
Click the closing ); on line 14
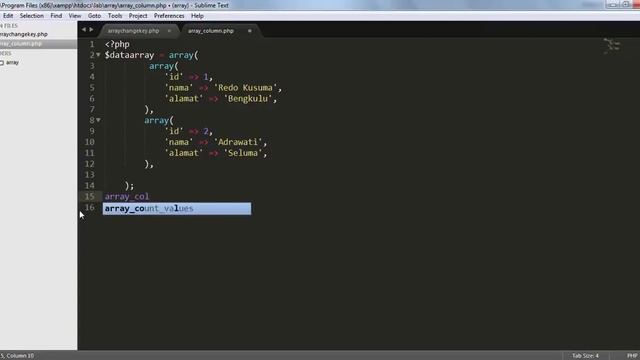click(x=129, y=186)
